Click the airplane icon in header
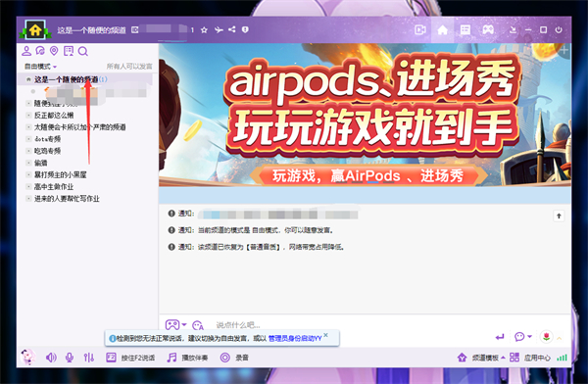This screenshot has width=588, height=384. point(219,29)
